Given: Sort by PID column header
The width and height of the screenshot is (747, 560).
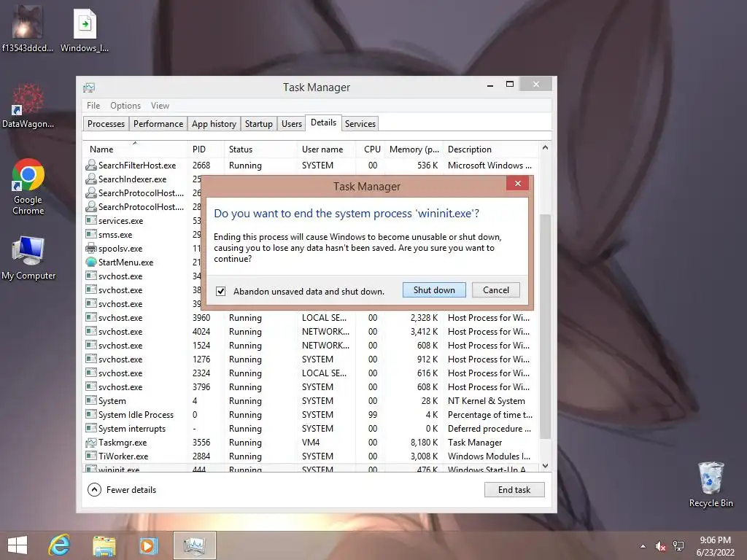Looking at the screenshot, I should pos(205,149).
